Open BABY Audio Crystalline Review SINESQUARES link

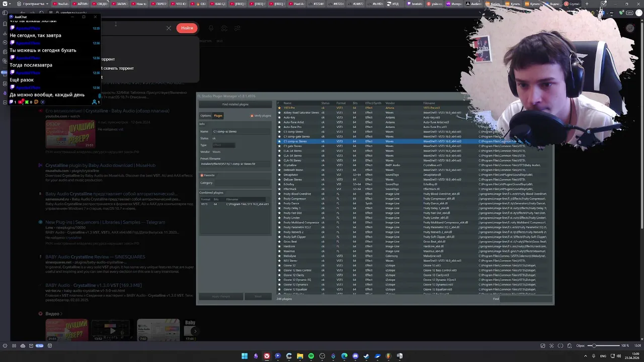click(95, 257)
